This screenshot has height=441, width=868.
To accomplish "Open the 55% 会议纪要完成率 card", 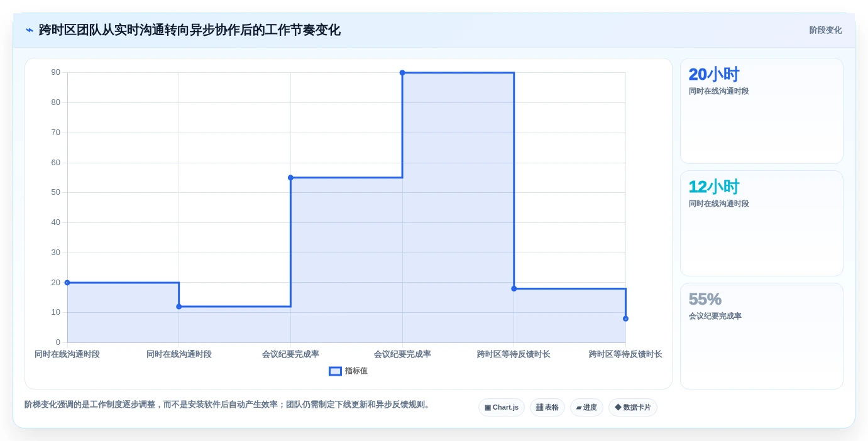I will click(762, 336).
